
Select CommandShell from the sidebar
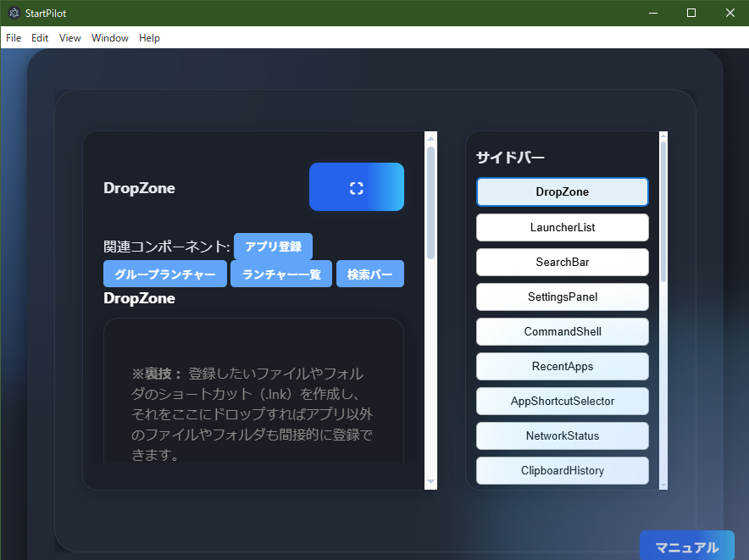coord(562,331)
